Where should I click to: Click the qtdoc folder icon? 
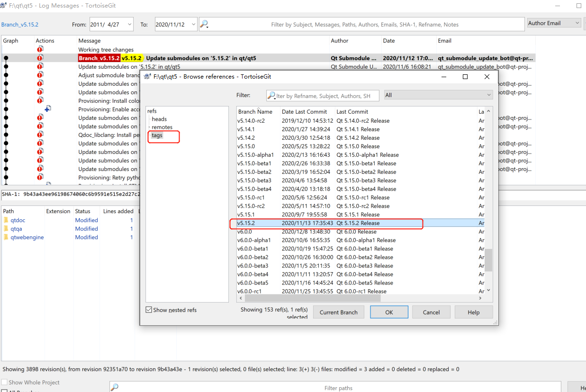tap(6, 220)
